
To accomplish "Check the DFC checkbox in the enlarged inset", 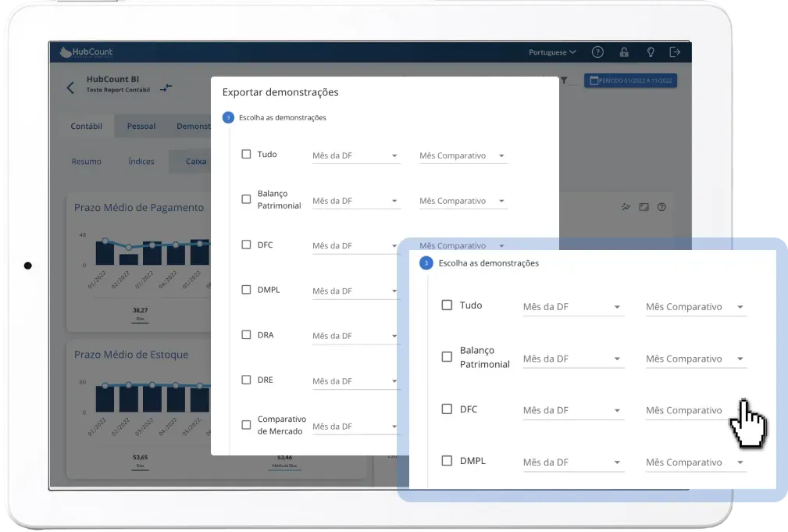I will (447, 409).
